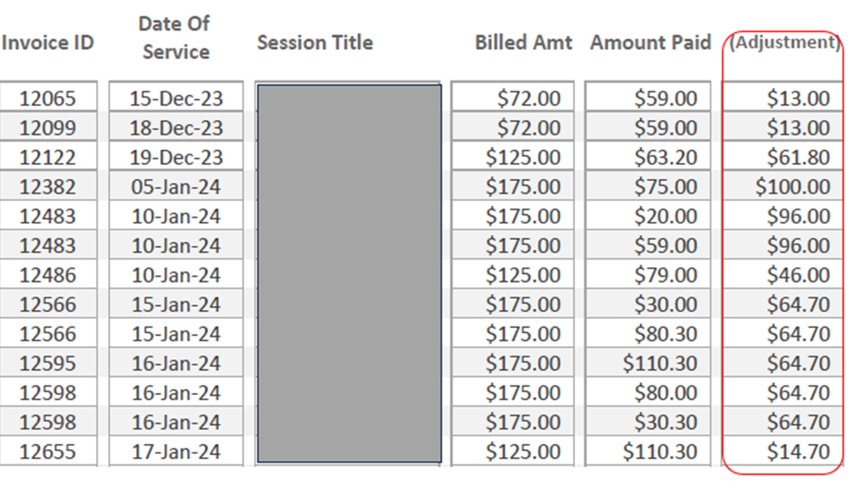
Task: Select invoice ID cell 12065
Action: coord(48,99)
